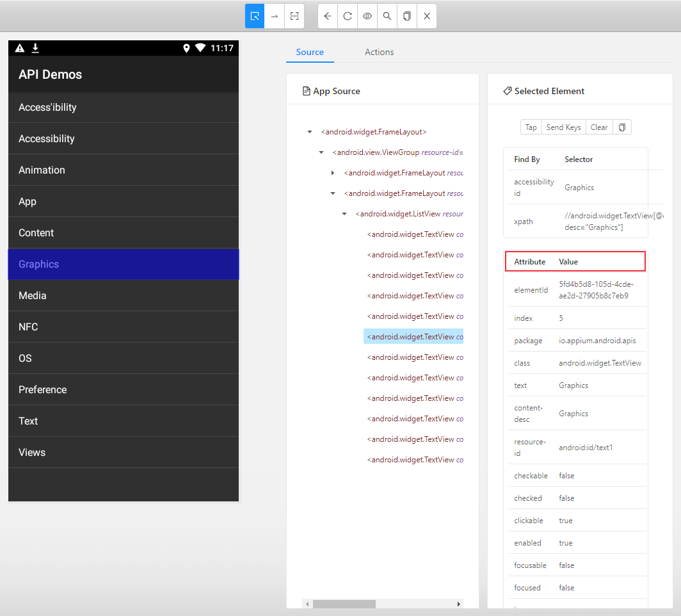Click the resource-id value android:id/text1
681x616 pixels.
pos(586,448)
